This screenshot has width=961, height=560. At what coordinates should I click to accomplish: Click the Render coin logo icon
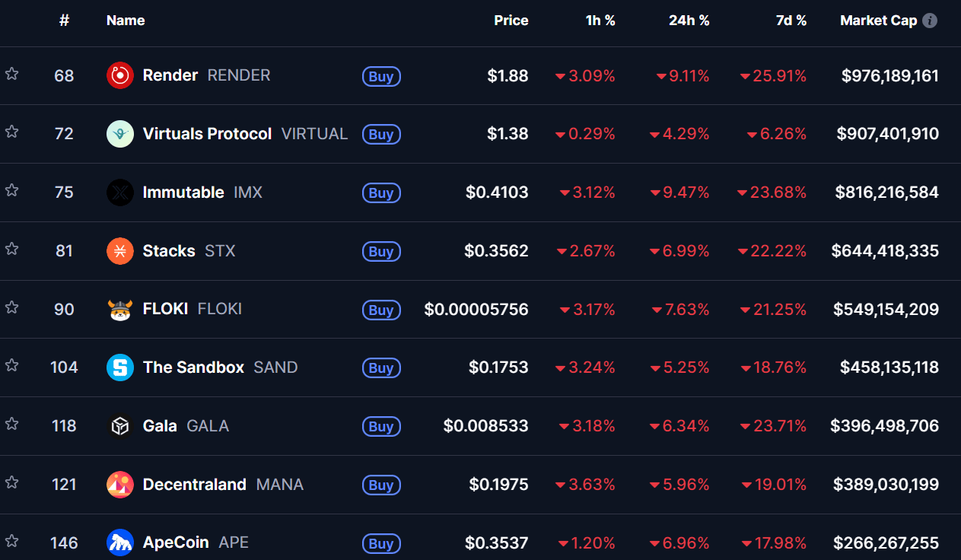tap(120, 75)
